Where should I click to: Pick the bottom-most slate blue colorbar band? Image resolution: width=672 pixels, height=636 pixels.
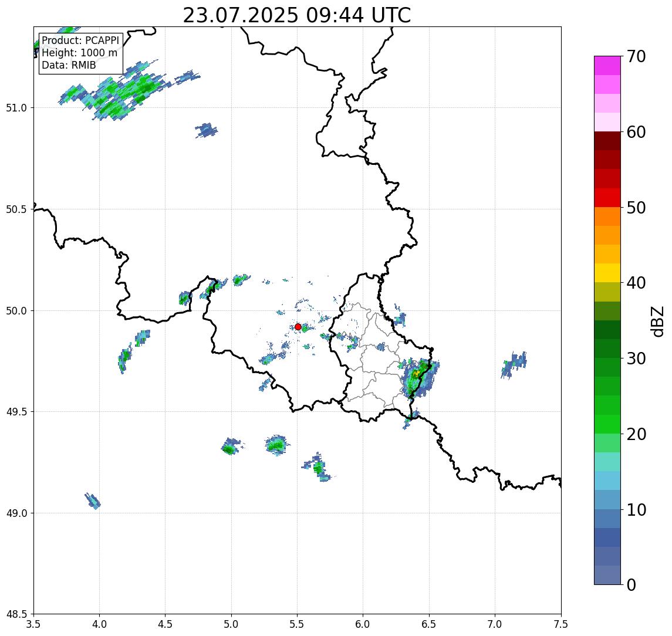[x=607, y=575]
